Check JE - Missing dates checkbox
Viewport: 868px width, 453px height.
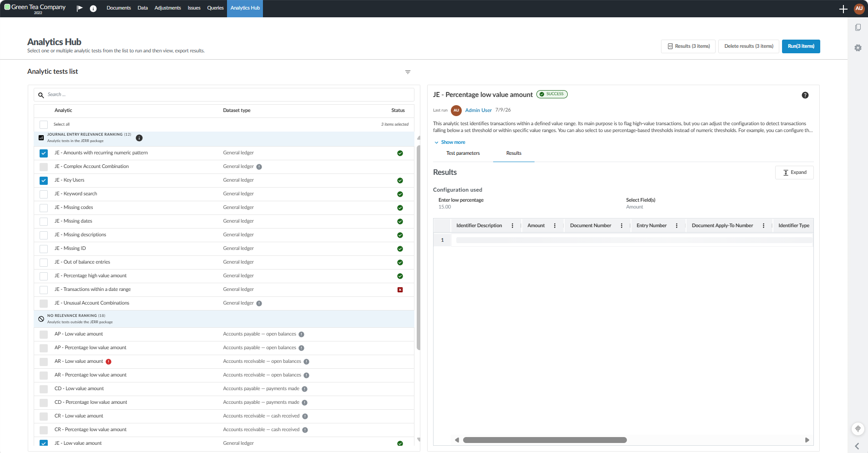44,221
